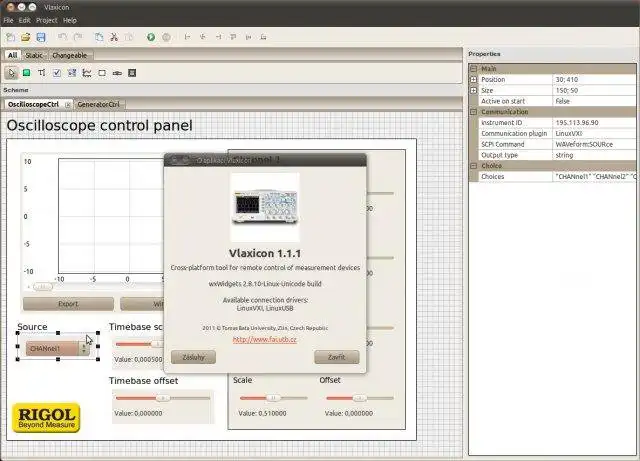640x461 pixels.
Task: Open the File menu
Action: 8,20
